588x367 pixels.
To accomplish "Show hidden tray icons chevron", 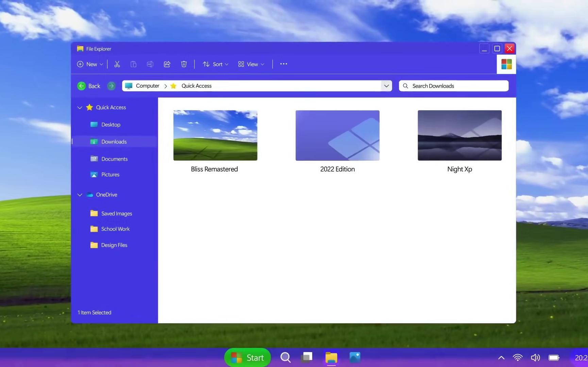I will point(501,357).
